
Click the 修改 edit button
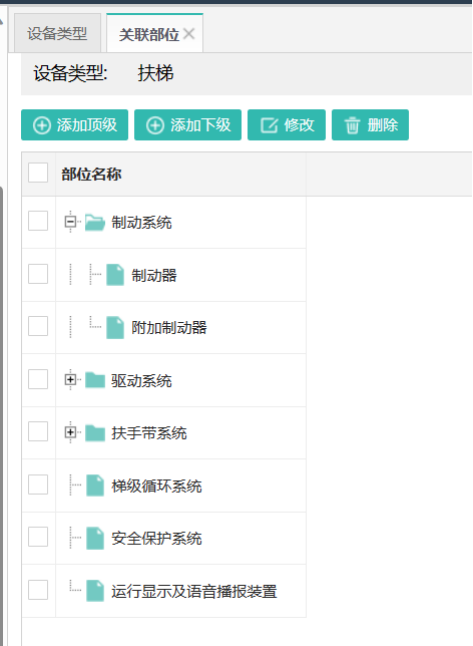coord(287,125)
